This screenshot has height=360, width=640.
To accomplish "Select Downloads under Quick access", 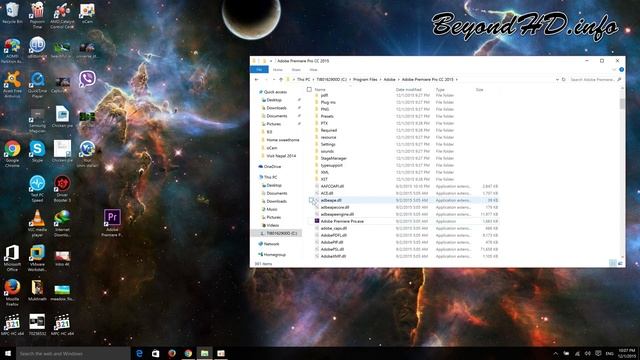I will pyautogui.click(x=276, y=108).
